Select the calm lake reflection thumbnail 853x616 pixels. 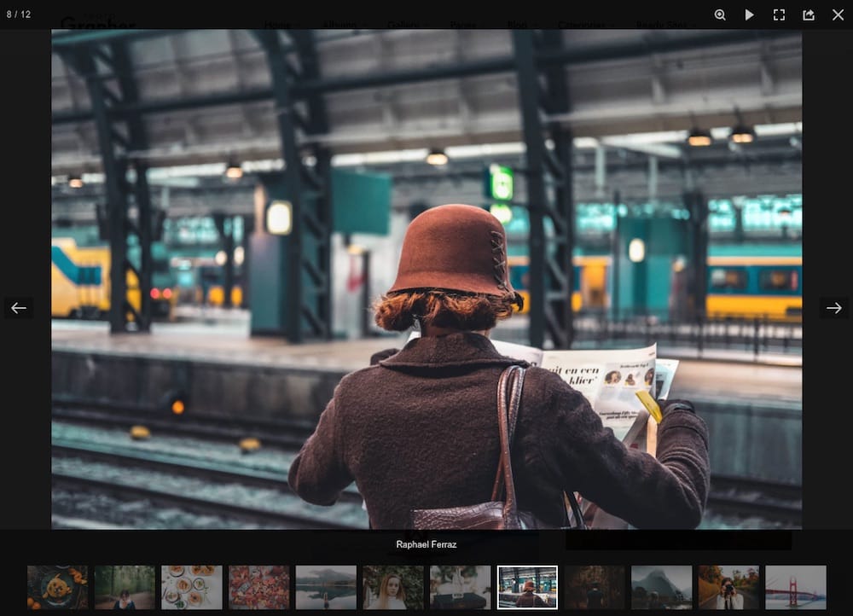[x=326, y=587]
